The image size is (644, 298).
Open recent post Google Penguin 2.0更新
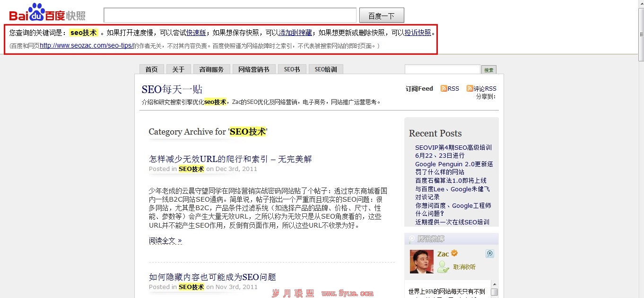click(454, 168)
